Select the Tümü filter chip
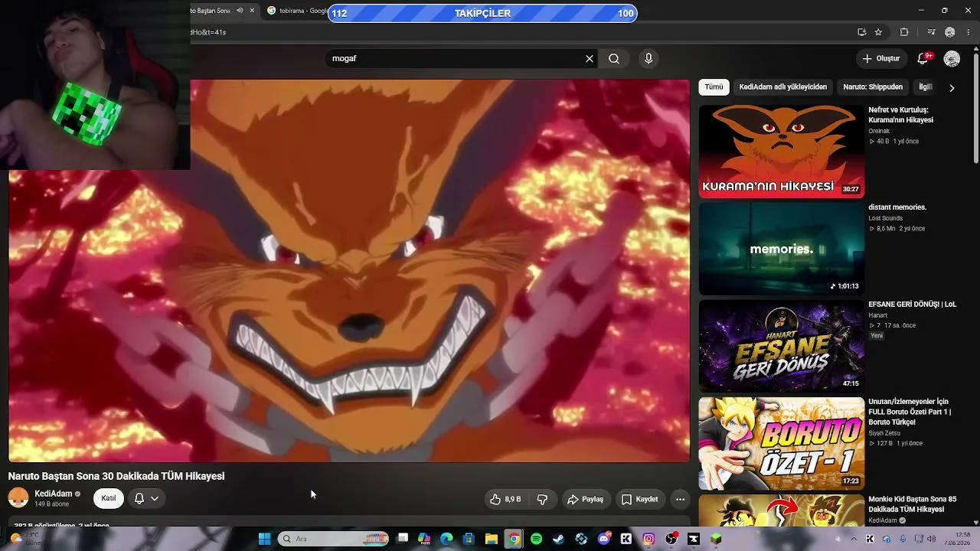 coord(714,87)
